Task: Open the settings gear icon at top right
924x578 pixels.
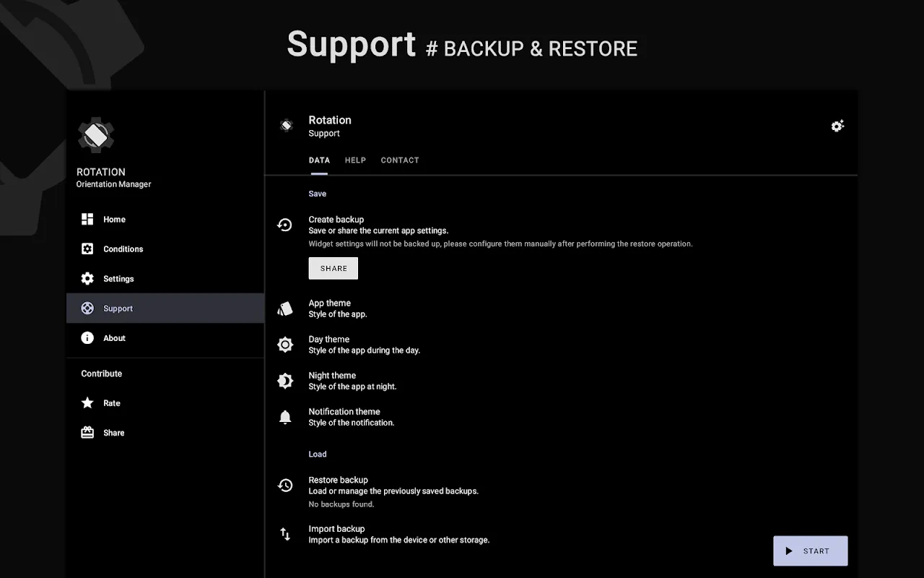Action: point(837,126)
